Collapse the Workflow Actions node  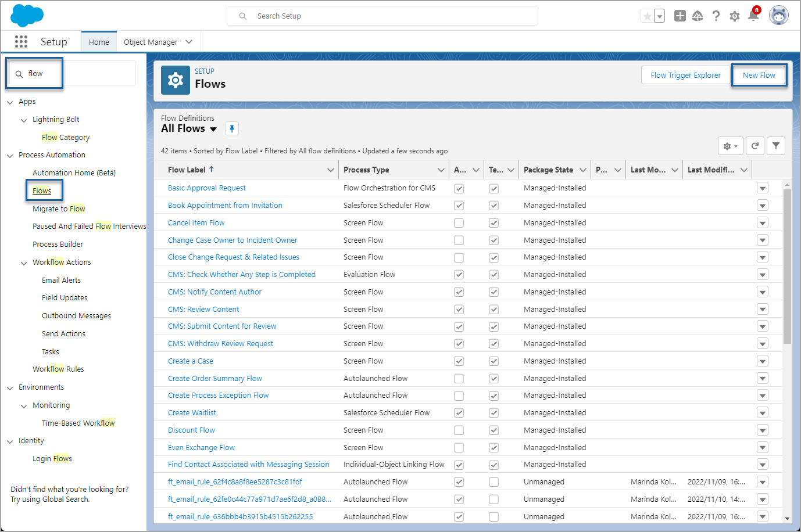click(x=24, y=263)
